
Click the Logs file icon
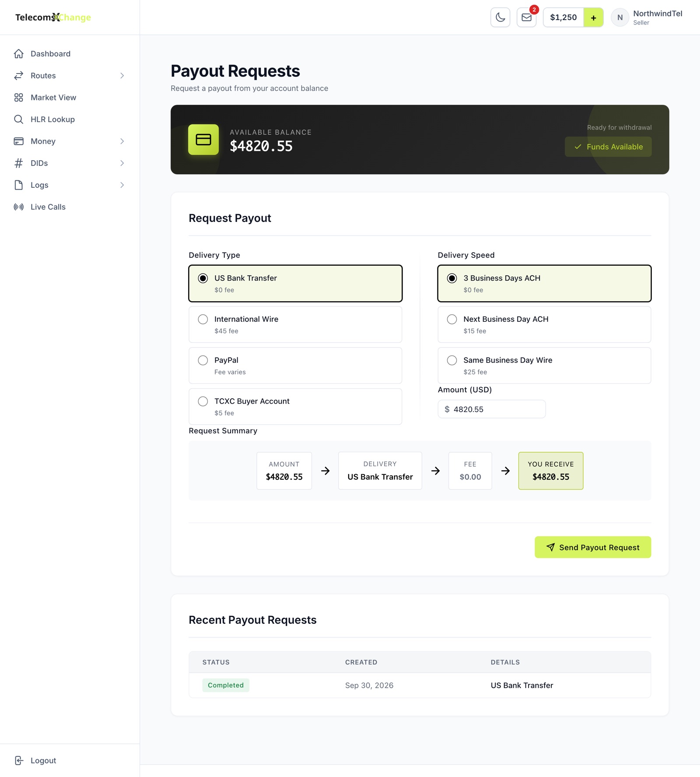(18, 185)
